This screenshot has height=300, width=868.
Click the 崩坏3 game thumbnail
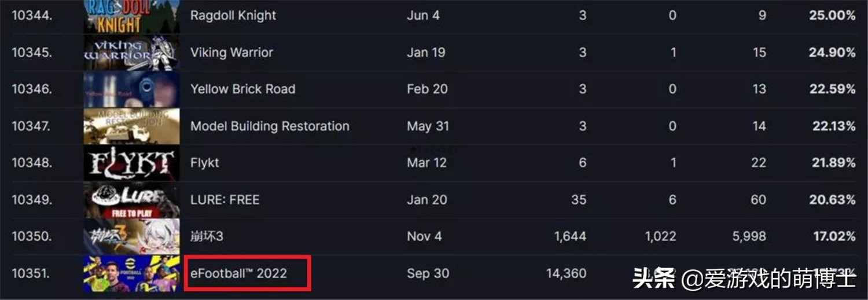[131, 236]
